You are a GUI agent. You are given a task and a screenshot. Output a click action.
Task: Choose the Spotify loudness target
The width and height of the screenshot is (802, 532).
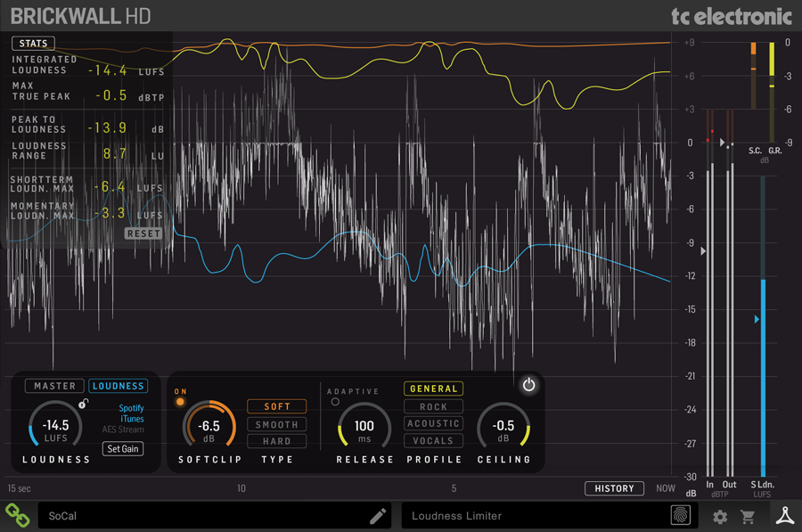click(131, 408)
